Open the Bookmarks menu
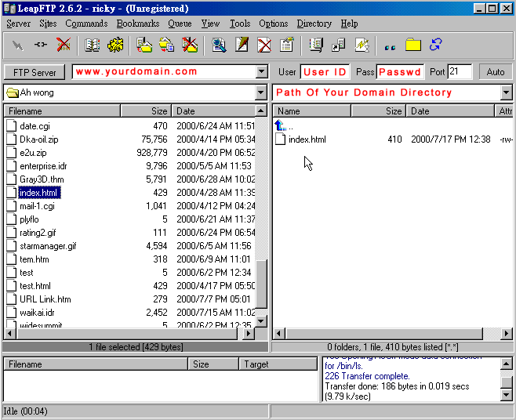The width and height of the screenshot is (516, 420). click(138, 24)
